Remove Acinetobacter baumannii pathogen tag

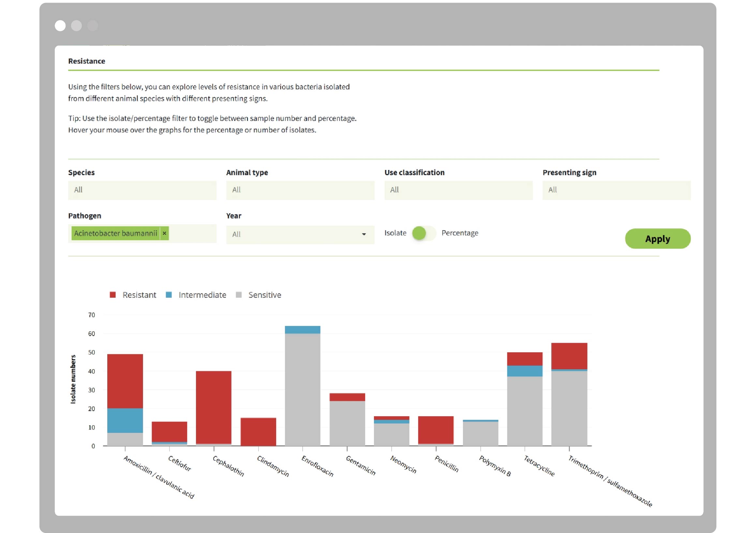tap(164, 233)
